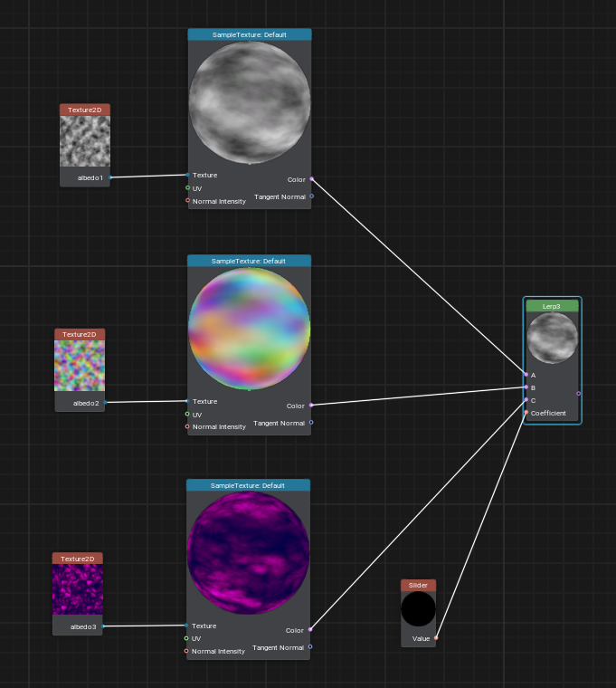616x688 pixels.
Task: Click the grayscale albedo1 texture thumbnail
Action: point(85,141)
